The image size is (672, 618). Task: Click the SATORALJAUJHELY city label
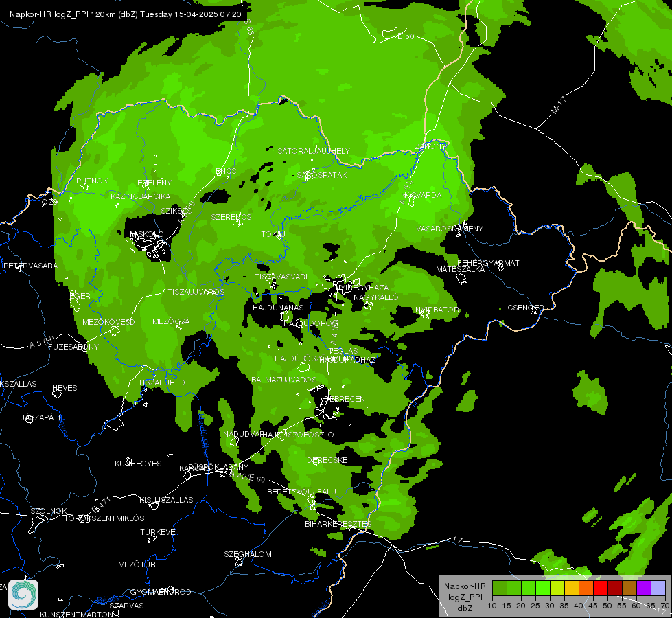[314, 151]
